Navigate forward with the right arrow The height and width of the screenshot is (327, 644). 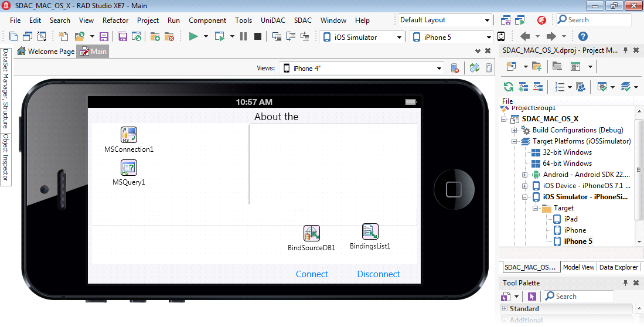click(x=551, y=36)
